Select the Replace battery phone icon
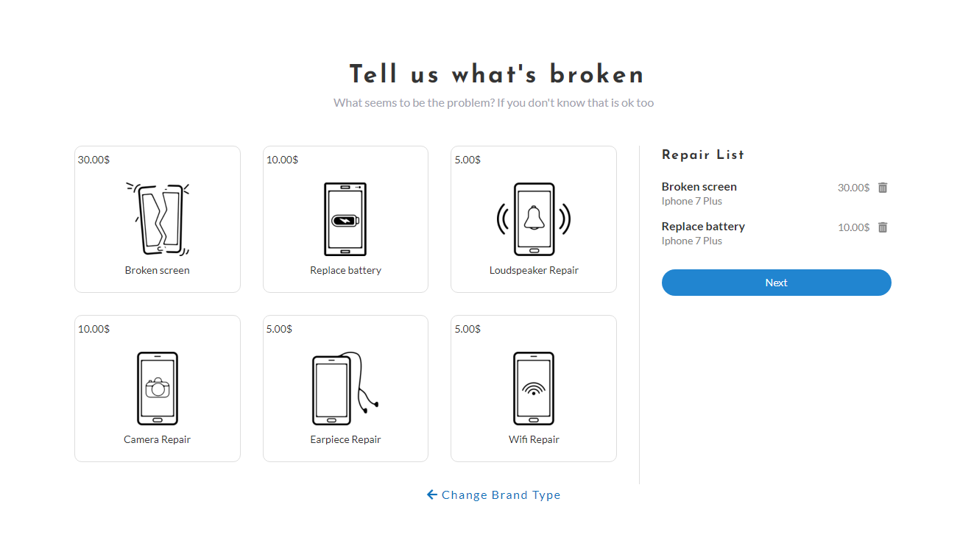The height and width of the screenshot is (560, 974). pyautogui.click(x=345, y=219)
